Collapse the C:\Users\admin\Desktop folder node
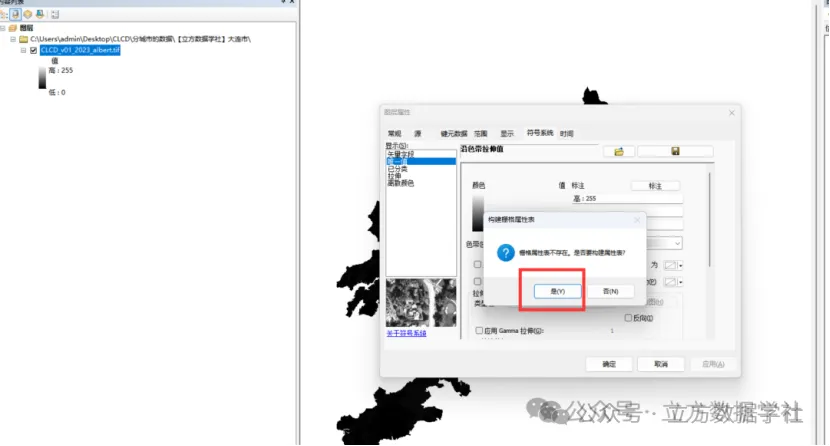The image size is (830, 446). (x=13, y=39)
